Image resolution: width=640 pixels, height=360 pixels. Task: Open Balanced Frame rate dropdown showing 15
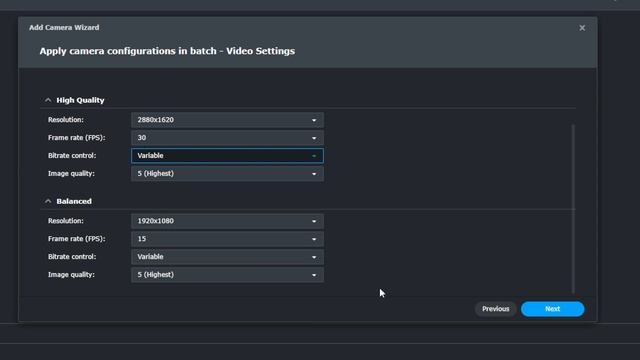tap(227, 239)
